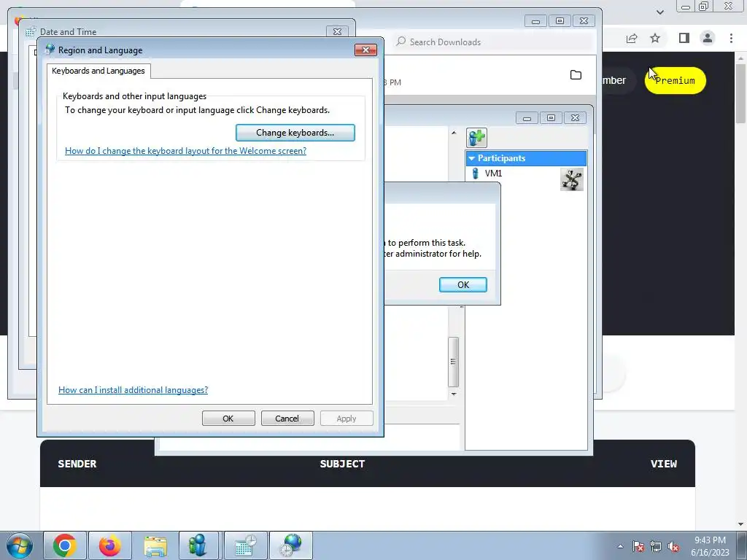Image resolution: width=747 pixels, height=560 pixels.
Task: Maximize the participants chat window
Action: pyautogui.click(x=551, y=118)
